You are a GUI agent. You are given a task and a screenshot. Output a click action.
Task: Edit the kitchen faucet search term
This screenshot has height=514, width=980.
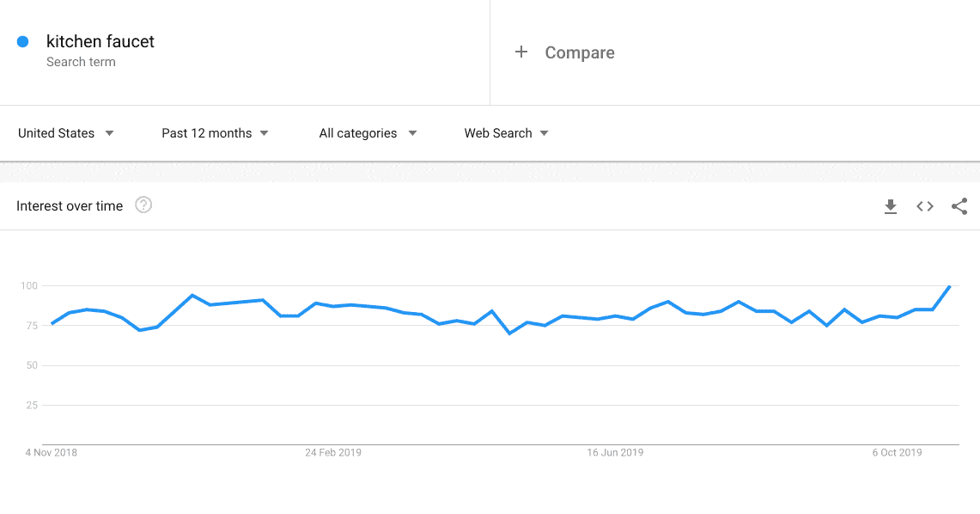point(100,41)
